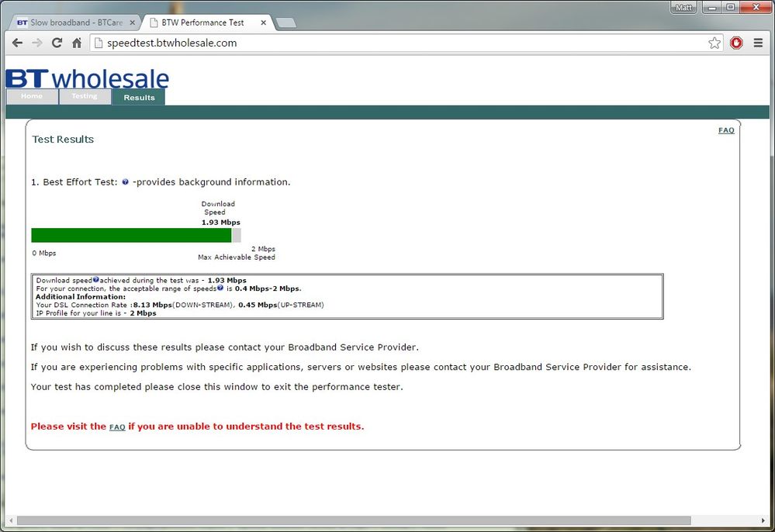775x532 pixels.
Task: Click the '0 Mbps' label
Action: click(44, 253)
